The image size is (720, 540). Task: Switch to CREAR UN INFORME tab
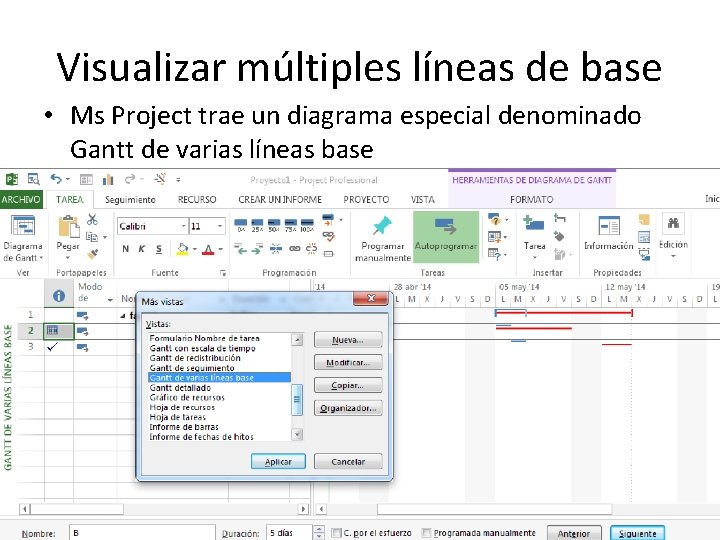(280, 200)
